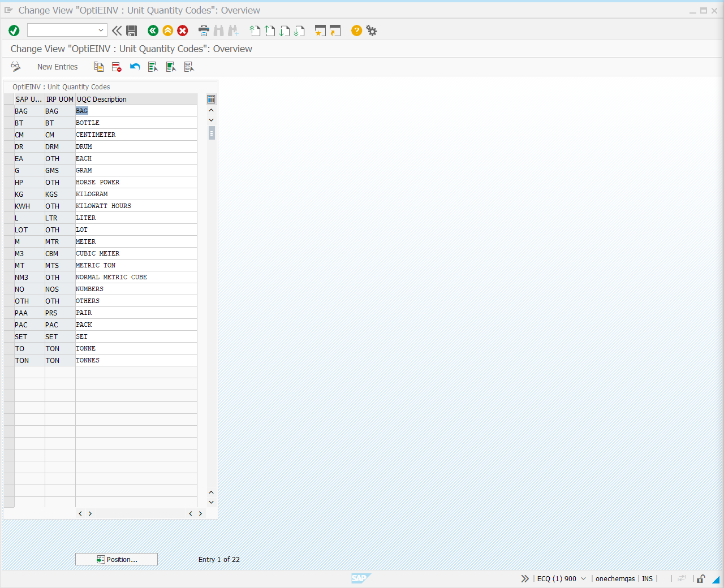The width and height of the screenshot is (724, 588).
Task: Click the PRS IRP UOM cell
Action: 60,313
